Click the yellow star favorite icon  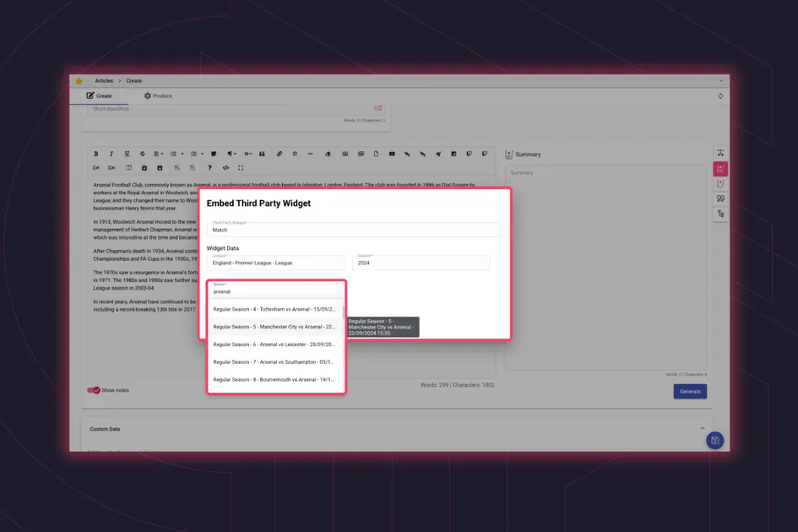tap(79, 81)
